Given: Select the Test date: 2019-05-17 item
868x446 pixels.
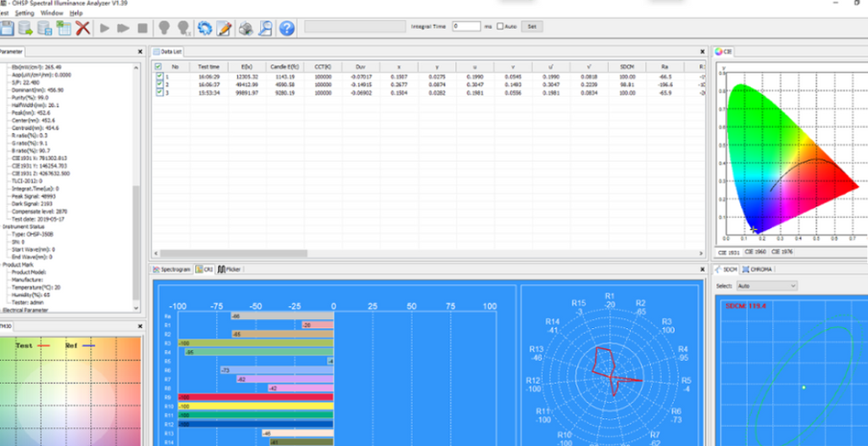Looking at the screenshot, I should tap(37, 219).
